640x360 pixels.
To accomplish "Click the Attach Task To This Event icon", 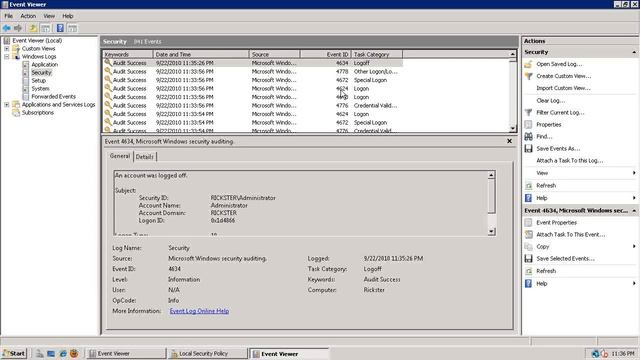I will point(528,235).
